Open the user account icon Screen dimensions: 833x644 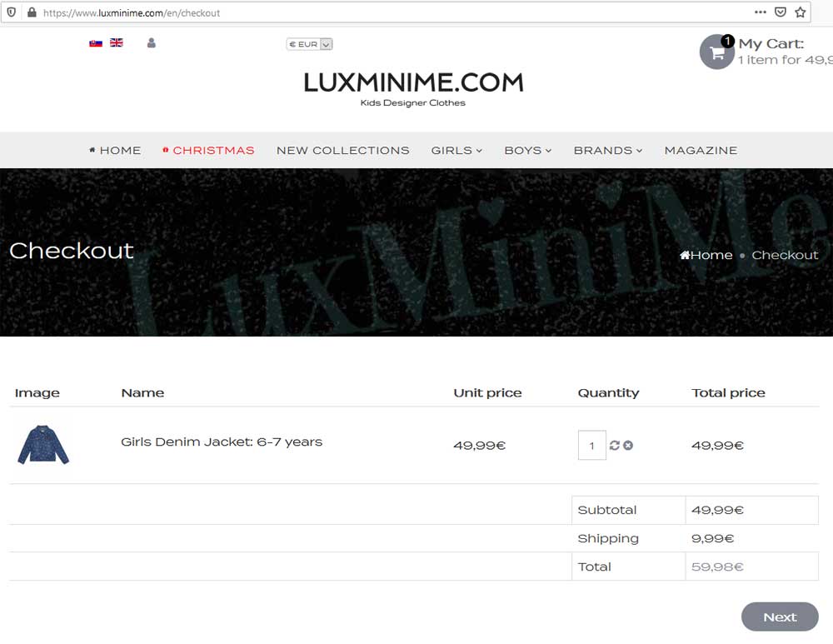[x=152, y=43]
